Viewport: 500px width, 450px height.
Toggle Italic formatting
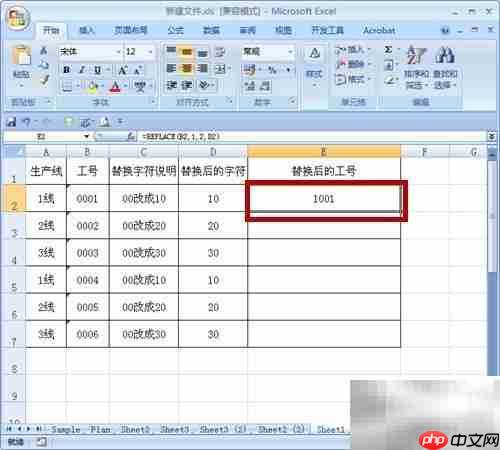(x=82, y=70)
